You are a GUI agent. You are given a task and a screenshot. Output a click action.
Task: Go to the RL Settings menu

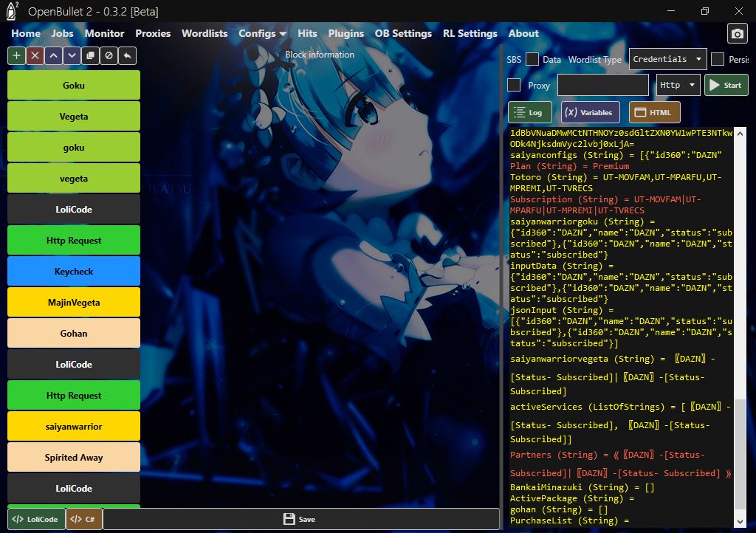pyautogui.click(x=470, y=33)
